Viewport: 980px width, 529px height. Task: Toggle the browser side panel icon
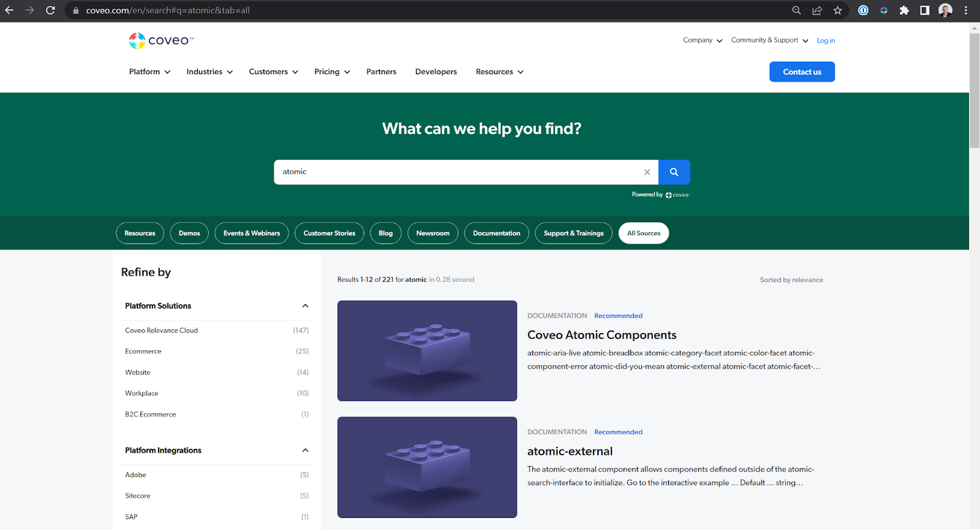(x=925, y=10)
